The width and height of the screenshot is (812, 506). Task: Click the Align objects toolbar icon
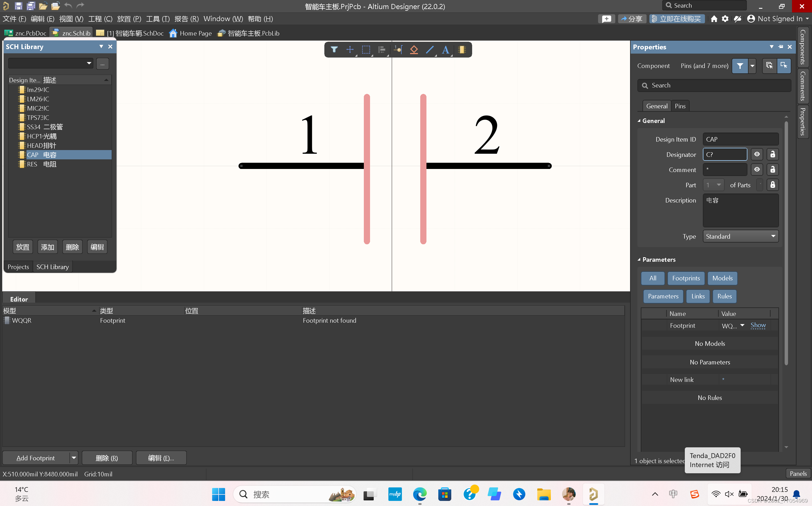point(382,50)
